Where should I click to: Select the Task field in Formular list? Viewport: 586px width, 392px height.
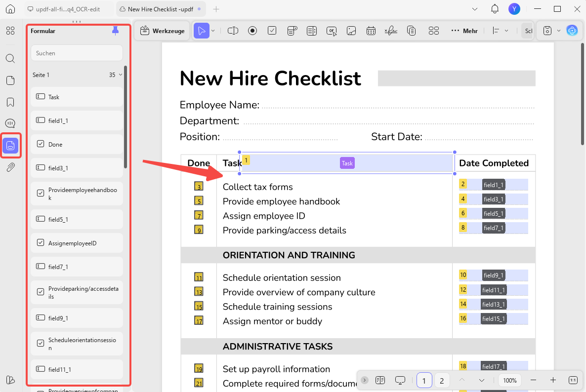pyautogui.click(x=77, y=97)
